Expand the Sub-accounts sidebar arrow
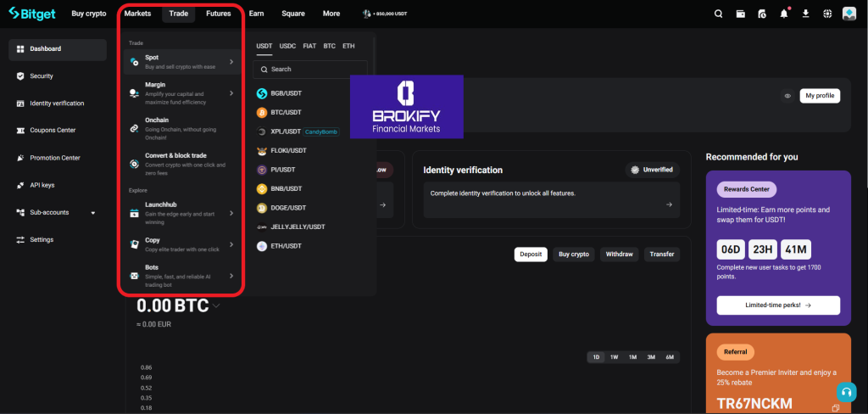This screenshot has width=868, height=414. pyautogui.click(x=93, y=213)
